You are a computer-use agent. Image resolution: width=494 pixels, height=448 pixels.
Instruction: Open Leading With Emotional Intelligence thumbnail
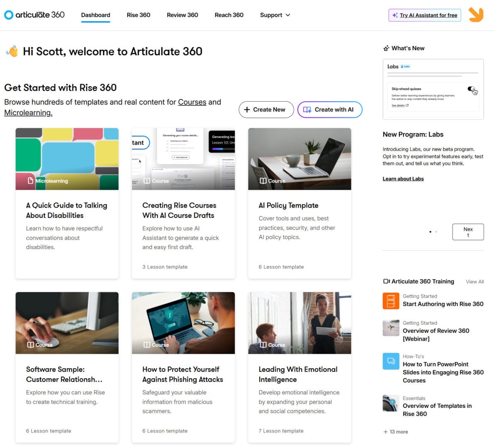click(299, 323)
